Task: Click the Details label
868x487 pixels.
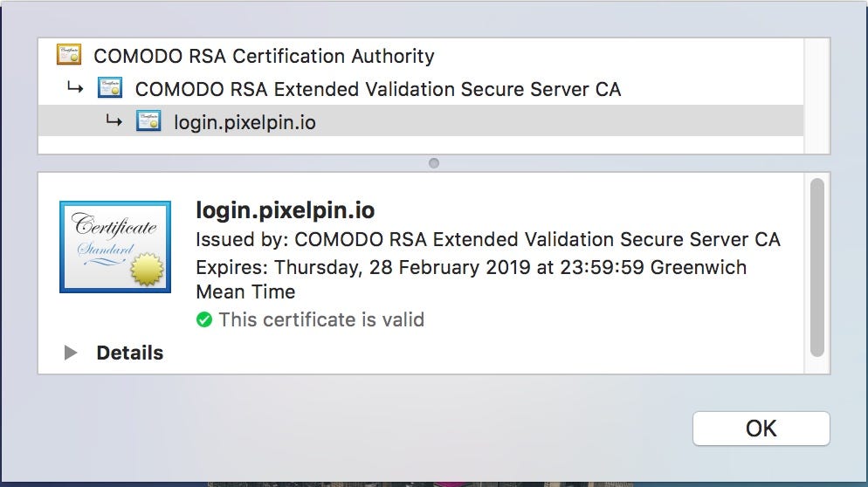Action: (x=130, y=353)
